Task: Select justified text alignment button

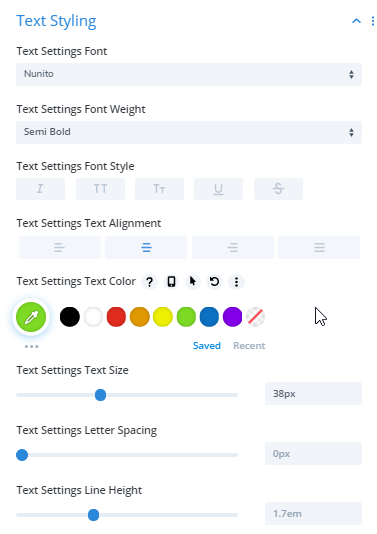Action: point(319,248)
